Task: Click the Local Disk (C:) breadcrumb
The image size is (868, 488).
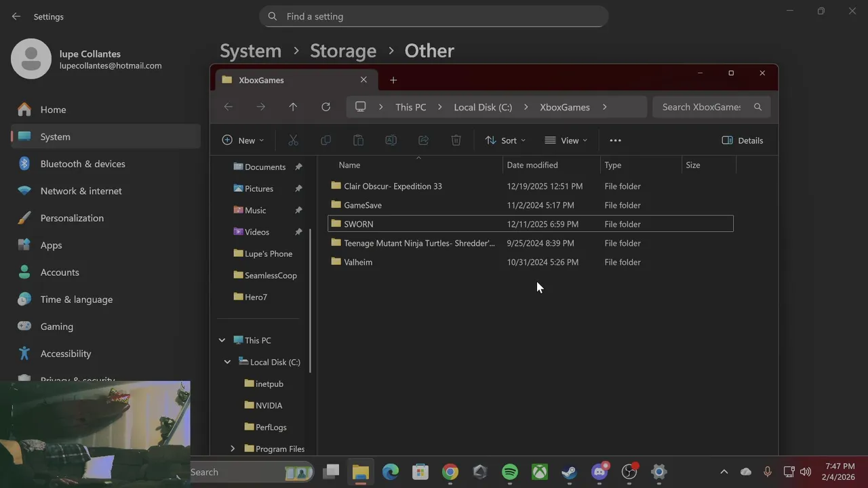Action: point(483,107)
